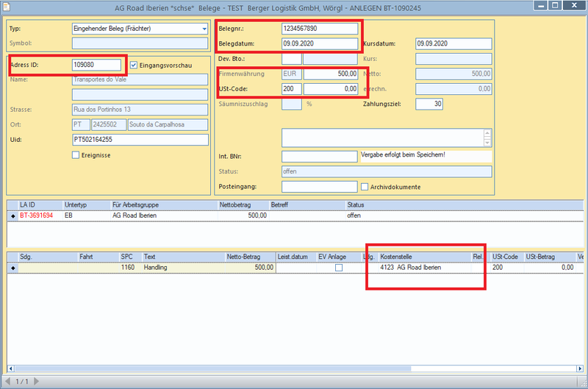Image resolution: width=588 pixels, height=389 pixels.
Task: Click the horizontal scrollbar left arrow
Action: [10, 368]
